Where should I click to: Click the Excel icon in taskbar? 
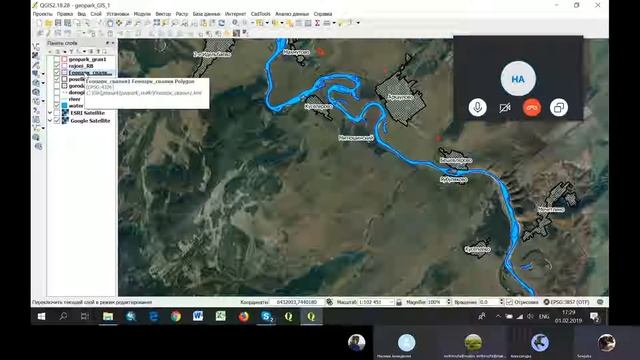point(220,316)
